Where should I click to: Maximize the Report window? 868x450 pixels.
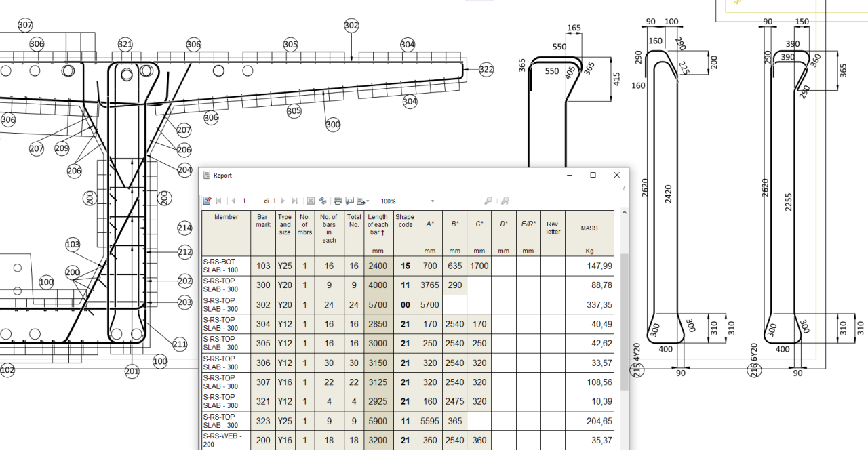[593, 175]
